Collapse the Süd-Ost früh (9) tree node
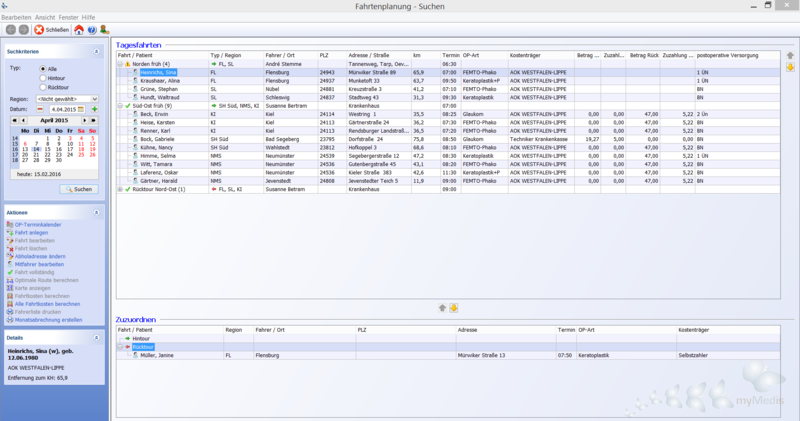 pyautogui.click(x=120, y=106)
